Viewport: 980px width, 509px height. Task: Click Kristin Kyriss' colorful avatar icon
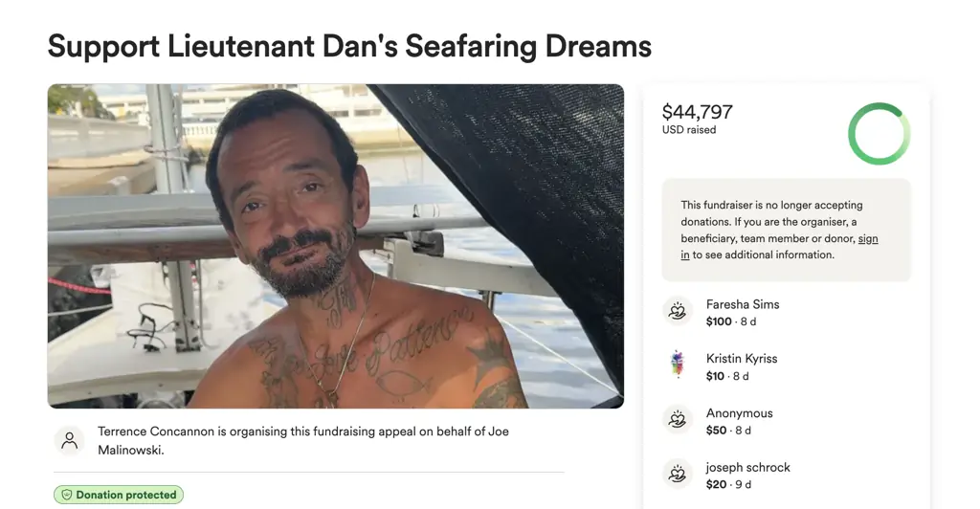tap(678, 365)
